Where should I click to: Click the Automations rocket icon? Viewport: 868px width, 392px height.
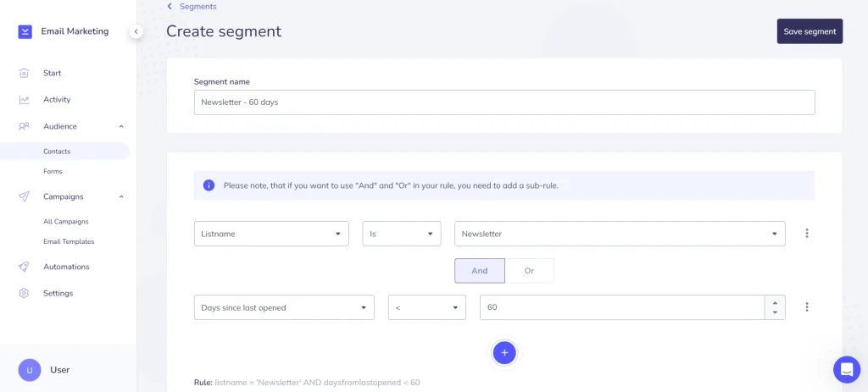(x=24, y=267)
